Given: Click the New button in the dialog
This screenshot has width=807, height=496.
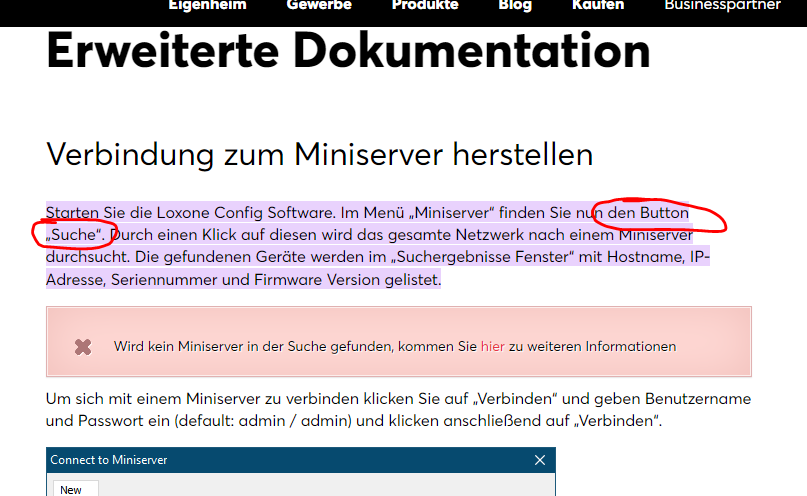Looking at the screenshot, I should pos(75,489).
